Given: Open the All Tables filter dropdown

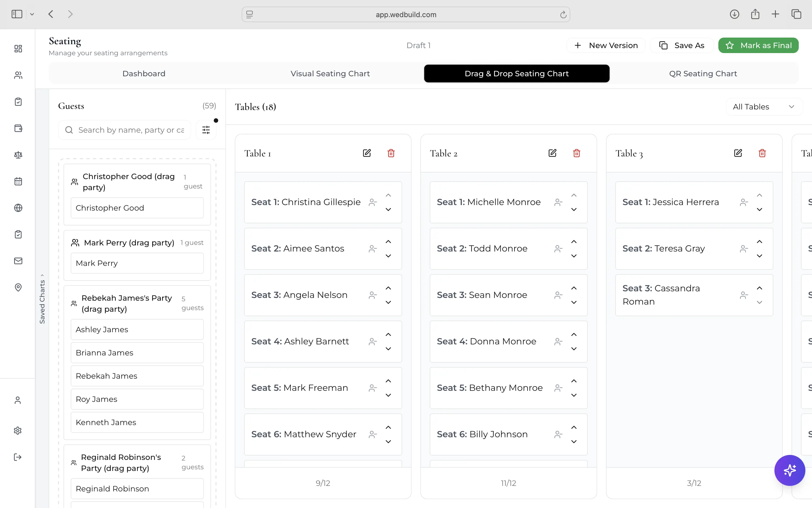Looking at the screenshot, I should (764, 107).
